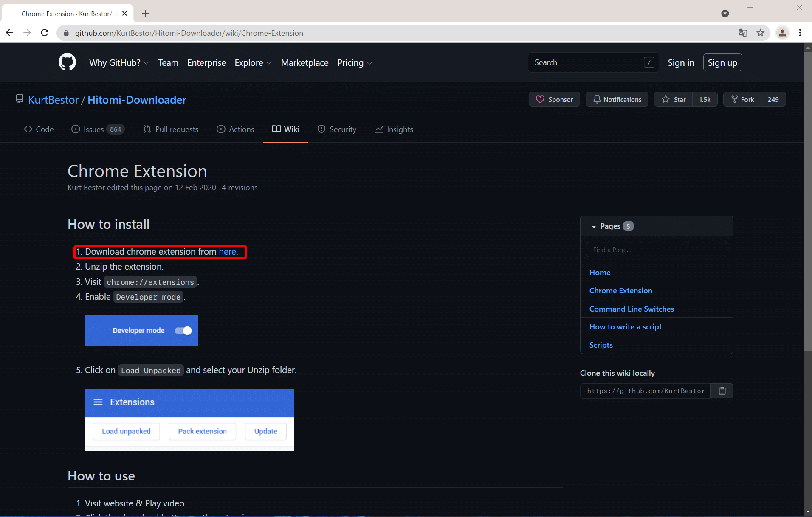Click the Sign in link
812x517 pixels.
pyautogui.click(x=681, y=63)
